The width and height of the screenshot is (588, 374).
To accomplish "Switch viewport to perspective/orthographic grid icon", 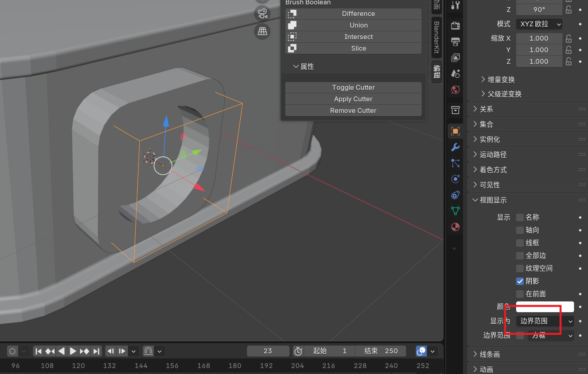I will pos(262,31).
